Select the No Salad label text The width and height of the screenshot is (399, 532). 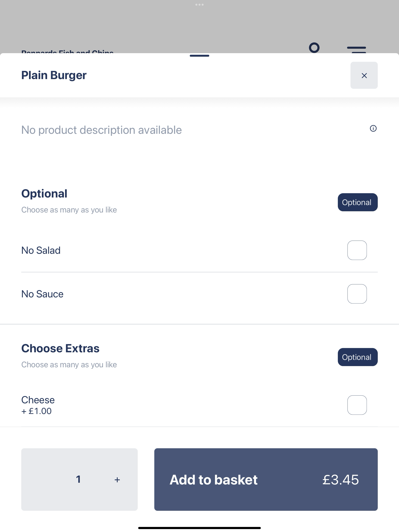pos(41,250)
